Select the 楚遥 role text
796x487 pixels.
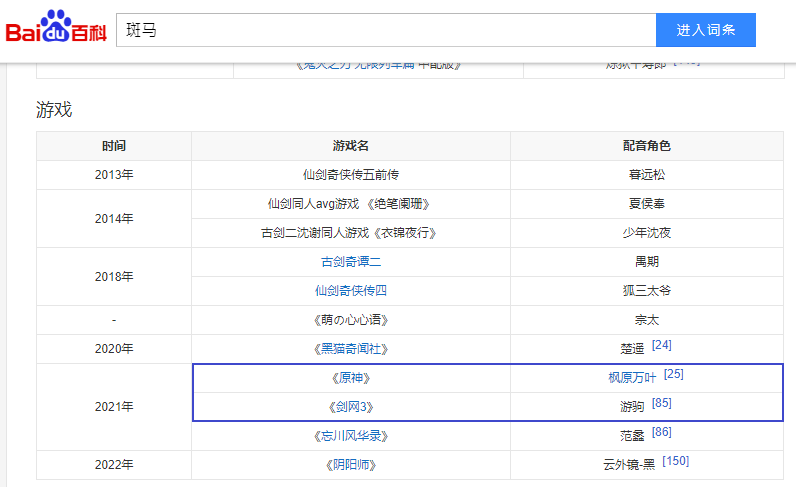click(632, 349)
